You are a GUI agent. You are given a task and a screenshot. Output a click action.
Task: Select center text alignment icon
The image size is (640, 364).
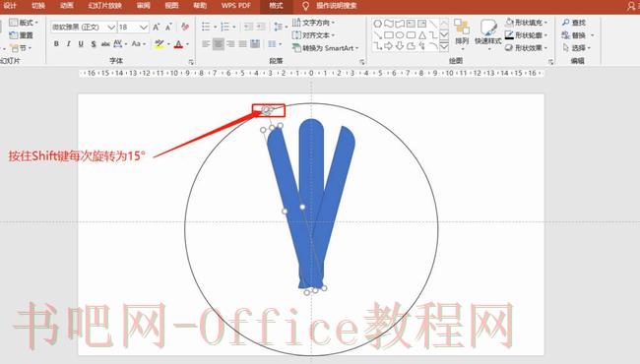pos(219,43)
